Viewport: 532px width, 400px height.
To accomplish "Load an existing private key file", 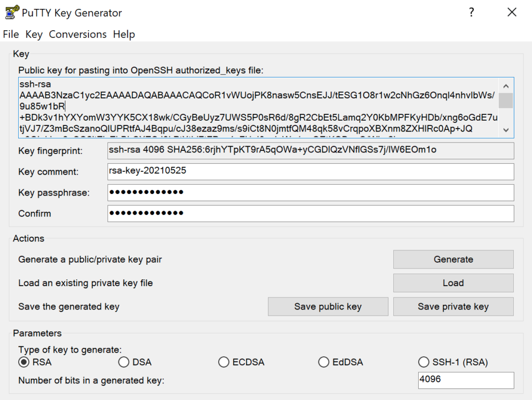I will pyautogui.click(x=453, y=282).
